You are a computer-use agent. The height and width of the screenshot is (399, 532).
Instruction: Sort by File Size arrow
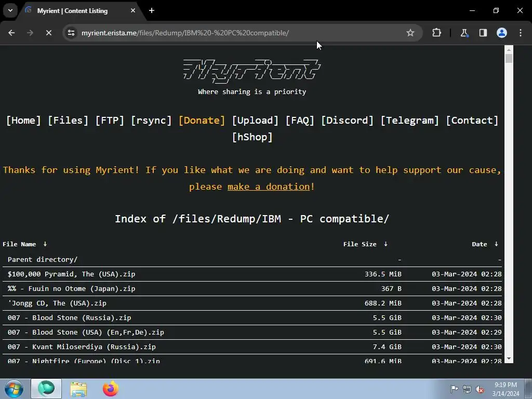[386, 244]
